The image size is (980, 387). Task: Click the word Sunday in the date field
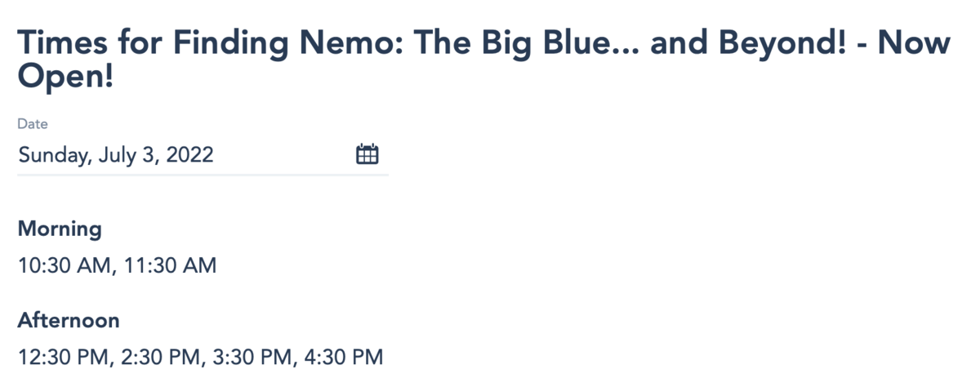tap(52, 155)
